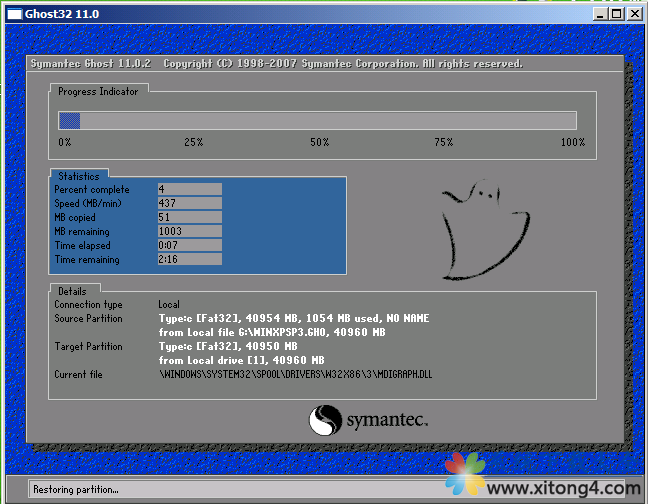Click the MDIGRAPH.DLL current file path
The height and width of the screenshot is (504, 648).
click(295, 375)
